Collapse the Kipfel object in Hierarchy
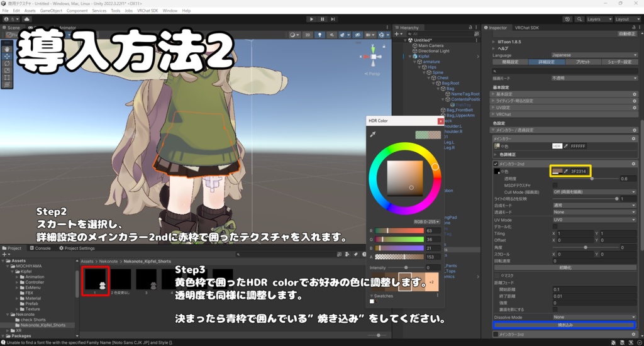 pyautogui.click(x=410, y=56)
